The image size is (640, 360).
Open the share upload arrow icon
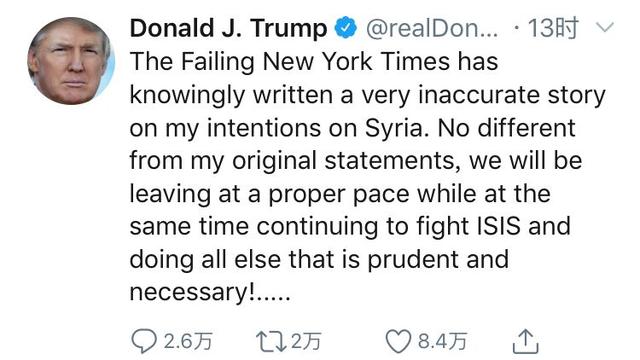pyautogui.click(x=526, y=341)
